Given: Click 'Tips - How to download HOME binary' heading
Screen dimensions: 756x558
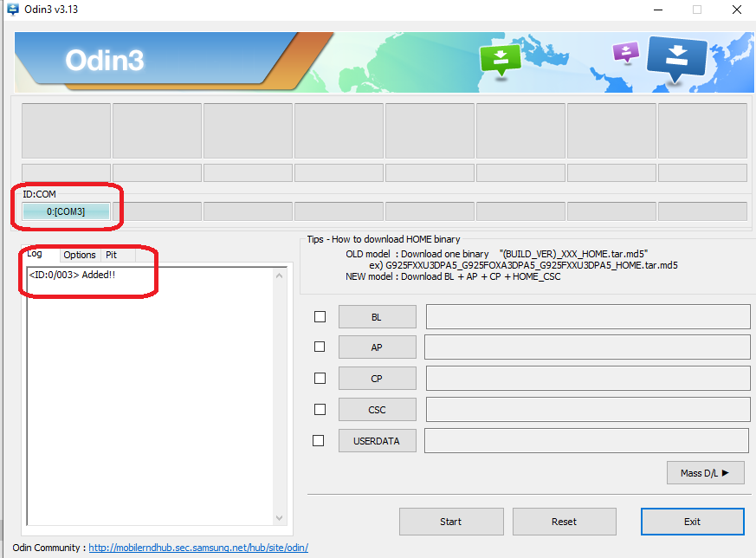Looking at the screenshot, I should (x=384, y=239).
